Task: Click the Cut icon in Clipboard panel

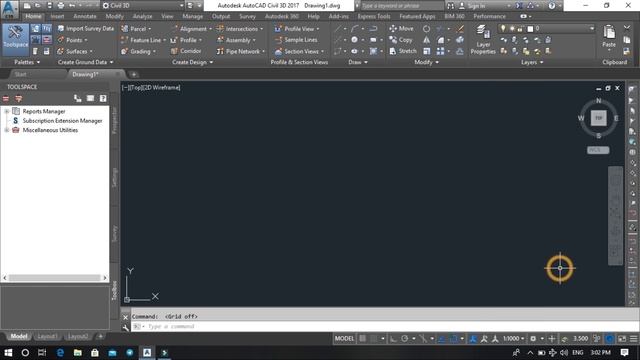Action: pyautogui.click(x=627, y=28)
